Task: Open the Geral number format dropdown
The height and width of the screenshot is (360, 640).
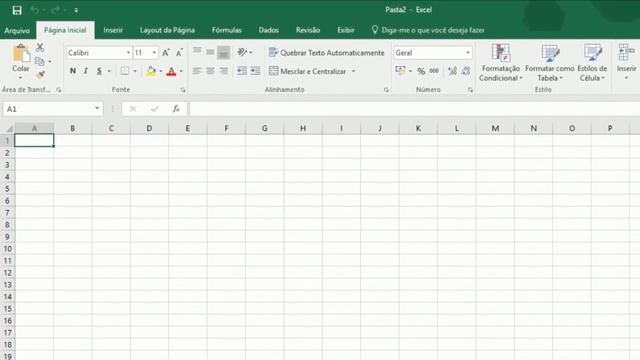Action: tap(468, 53)
